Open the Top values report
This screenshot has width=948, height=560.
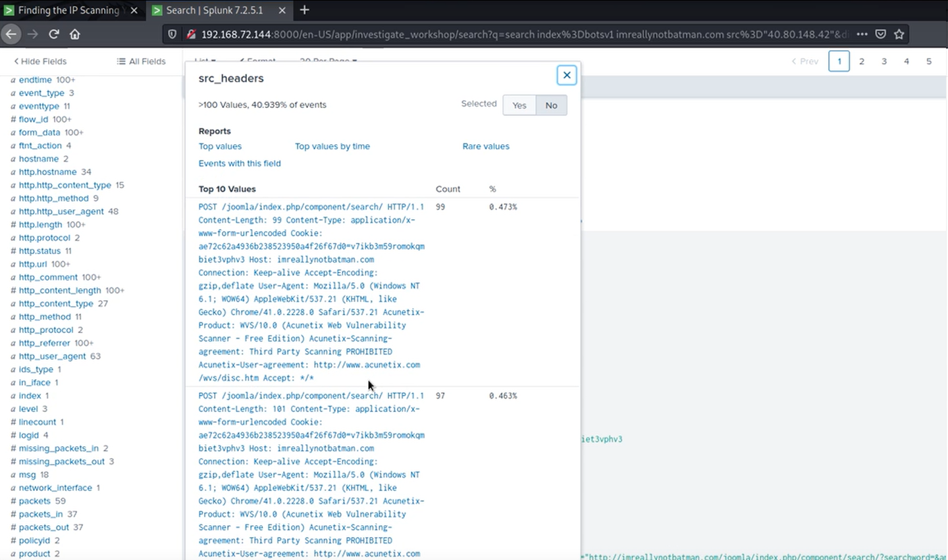(220, 146)
